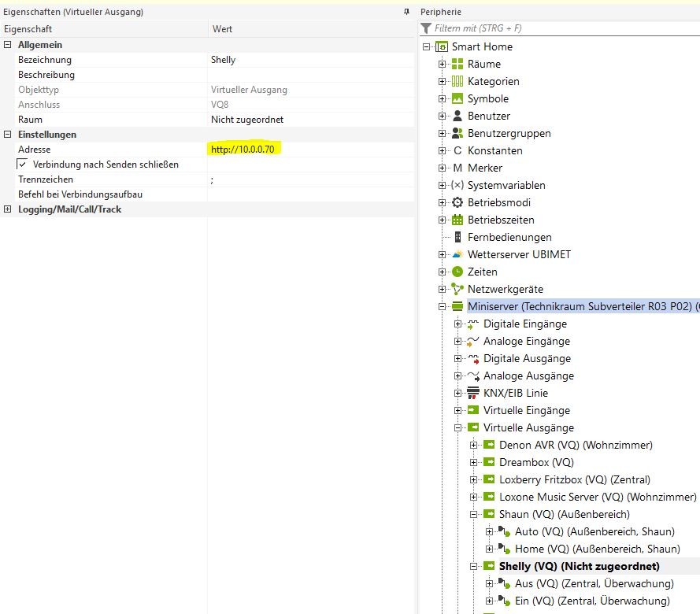
Task: Click the Zeiten clock icon
Action: coord(457,272)
